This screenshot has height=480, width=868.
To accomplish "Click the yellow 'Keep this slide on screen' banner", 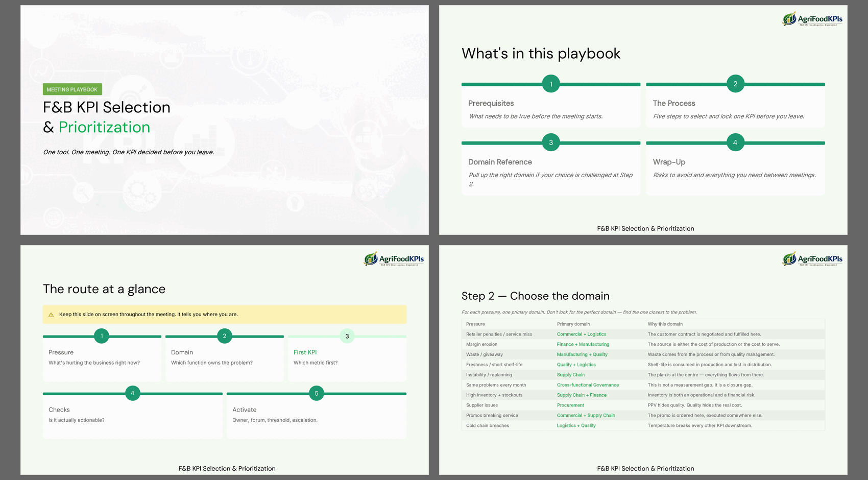I will (x=225, y=315).
